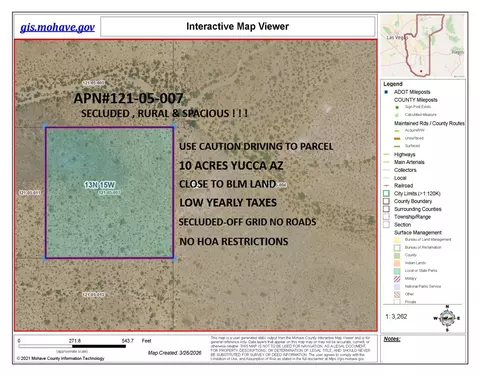Click the CLOSE TO BLM LAND text

pos(228,184)
